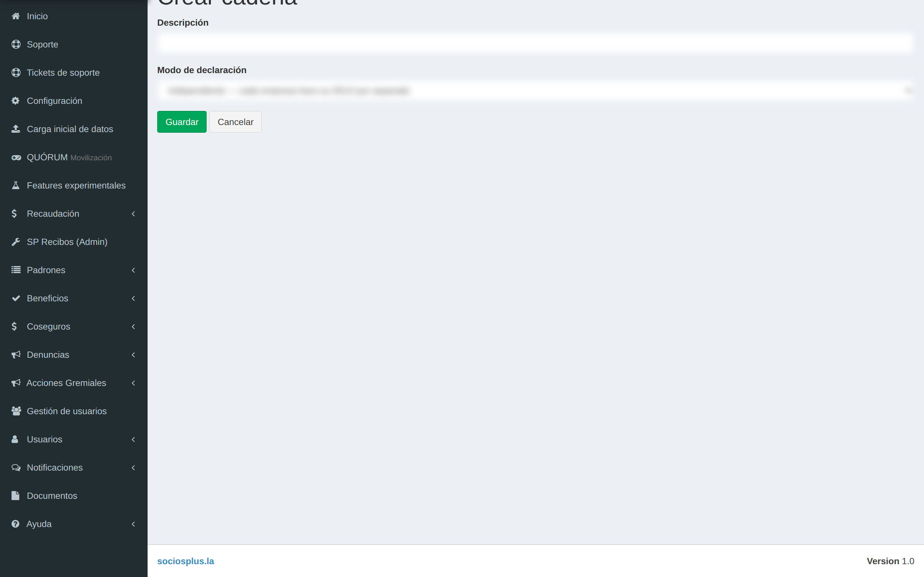Expand the Notificaciones chevron
The width and height of the screenshot is (924, 577).
[x=133, y=467]
